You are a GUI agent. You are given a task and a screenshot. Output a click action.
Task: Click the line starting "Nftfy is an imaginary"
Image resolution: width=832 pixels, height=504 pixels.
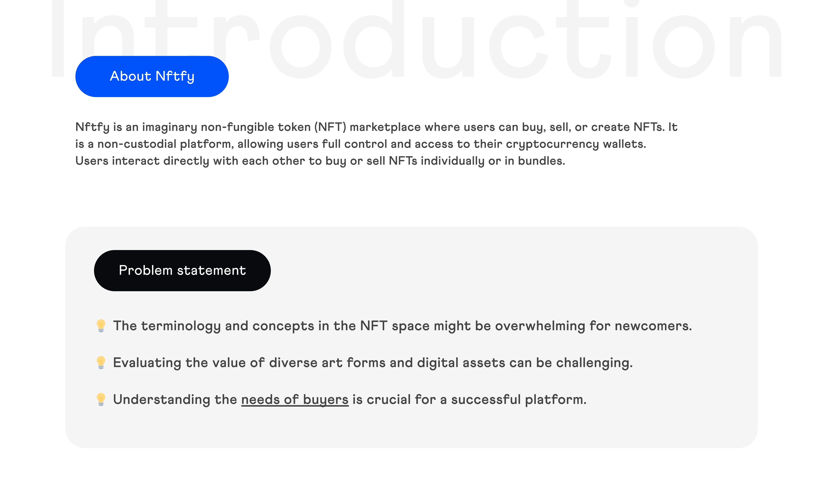376,127
